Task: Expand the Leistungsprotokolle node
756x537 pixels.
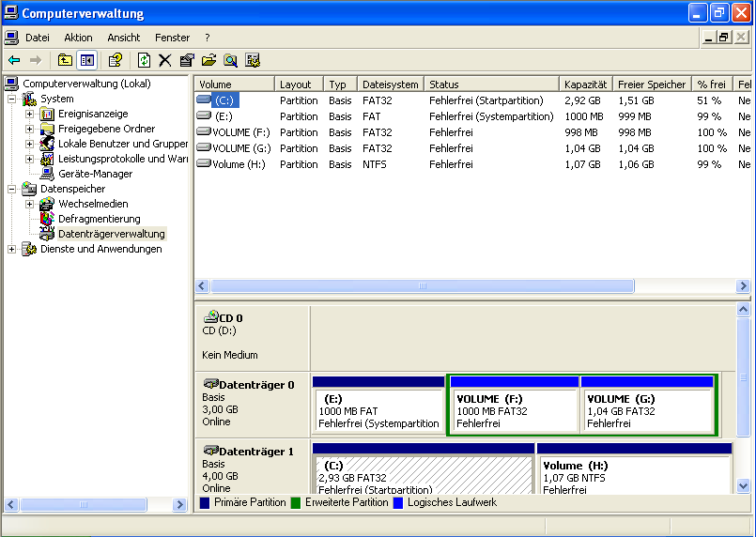Action: (x=29, y=159)
